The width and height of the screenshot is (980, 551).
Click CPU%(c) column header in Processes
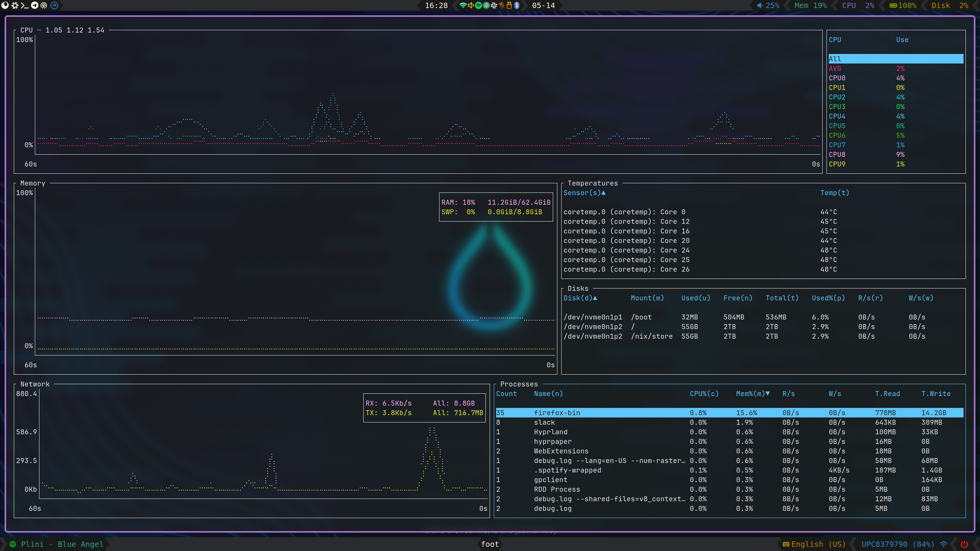(704, 394)
